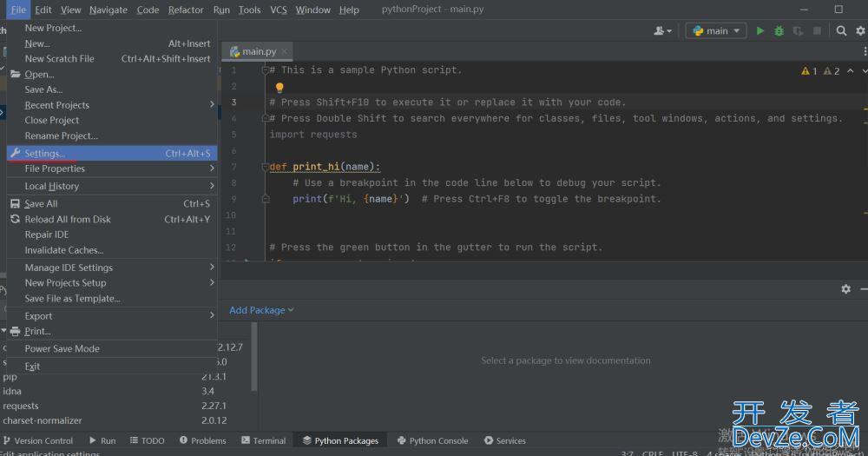This screenshot has width=868, height=456.
Task: Run the main configuration with green play icon
Action: 760,31
